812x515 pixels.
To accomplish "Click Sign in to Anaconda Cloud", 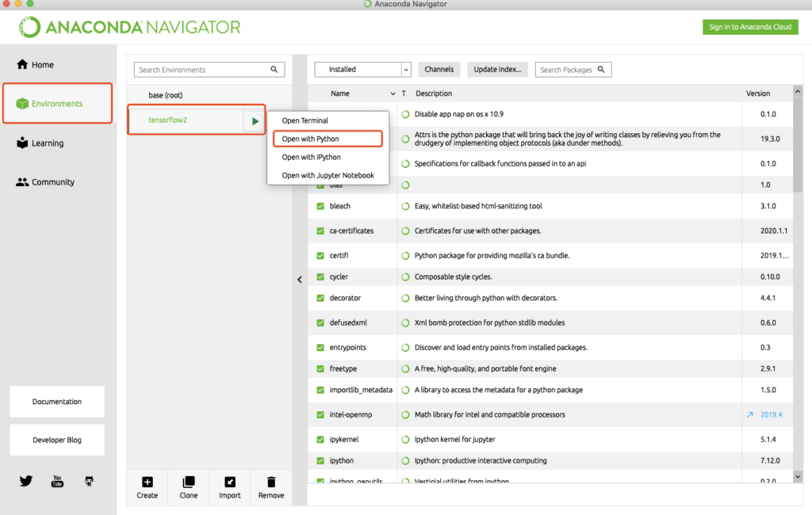I will pos(750,27).
